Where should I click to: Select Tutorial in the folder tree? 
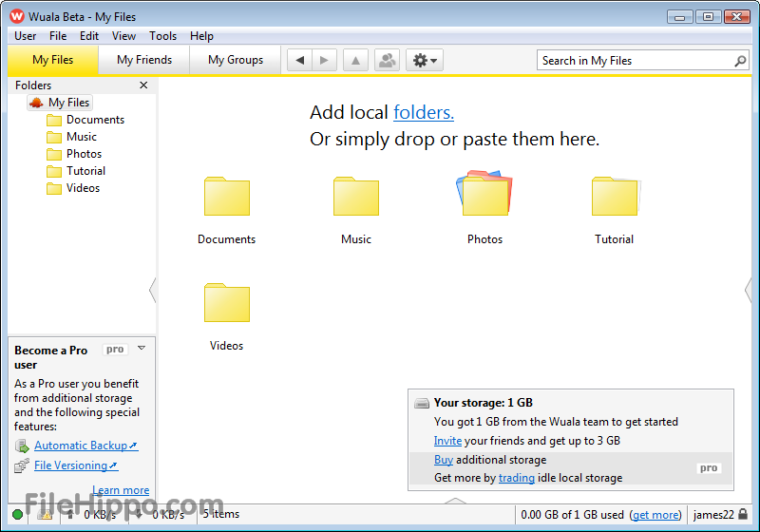coord(76,171)
